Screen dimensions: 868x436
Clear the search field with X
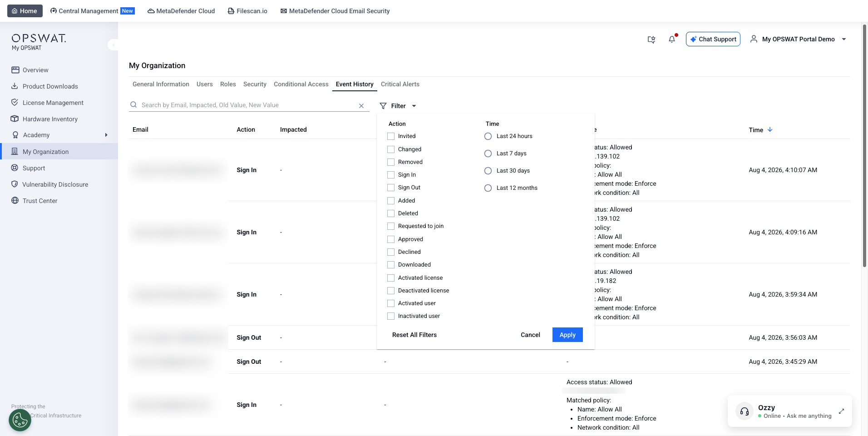[361, 106]
